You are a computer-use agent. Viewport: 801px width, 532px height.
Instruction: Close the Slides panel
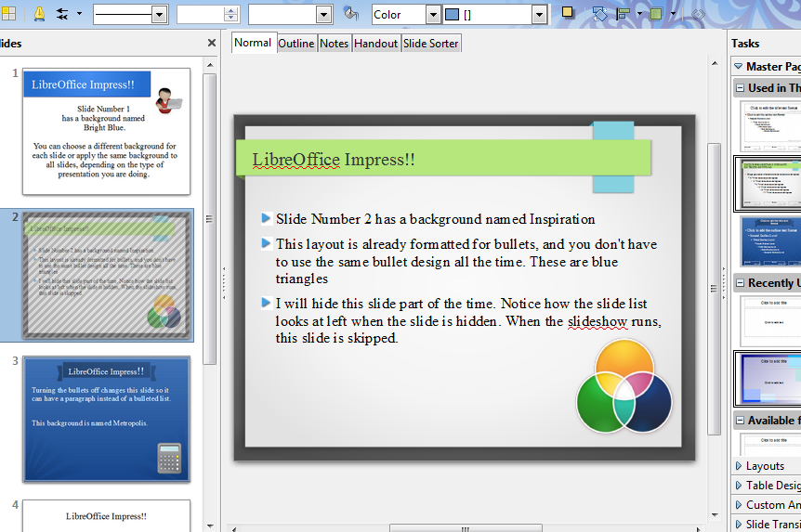pos(212,44)
